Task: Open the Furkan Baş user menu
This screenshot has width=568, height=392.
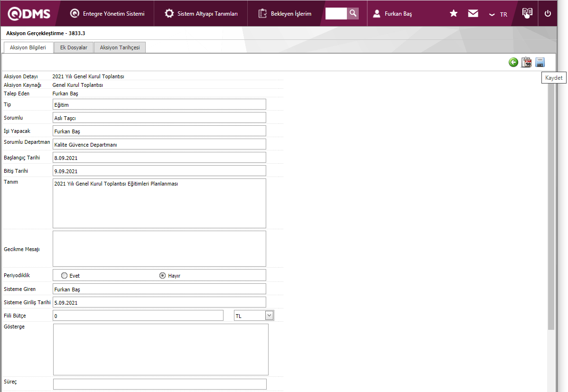Action: (392, 14)
